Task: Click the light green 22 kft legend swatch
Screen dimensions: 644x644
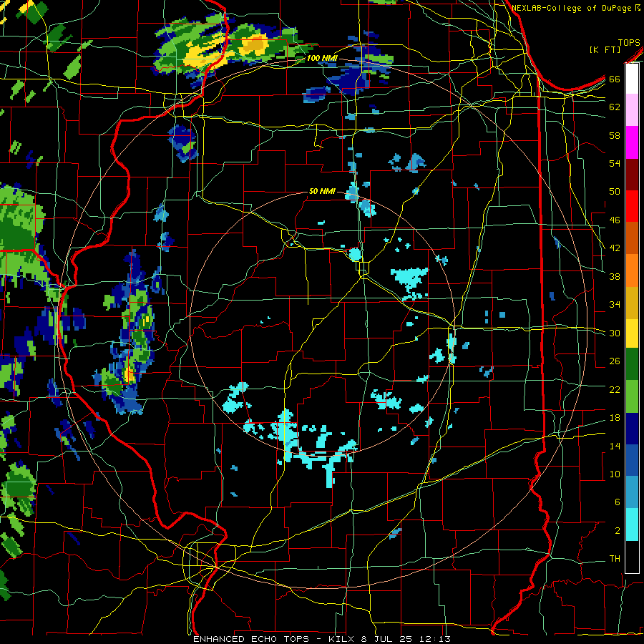Action: click(632, 396)
